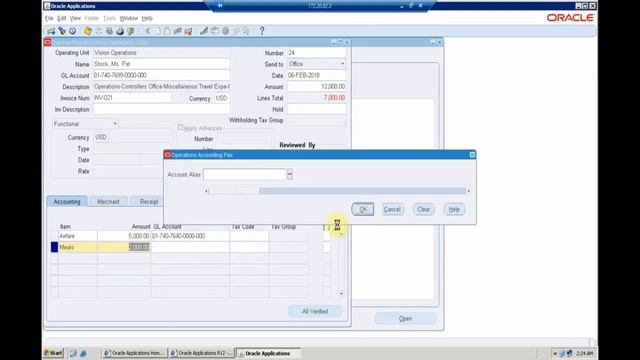Click the Copy toolbar icon
This screenshot has width=640, height=360.
pyautogui.click(x=157, y=31)
